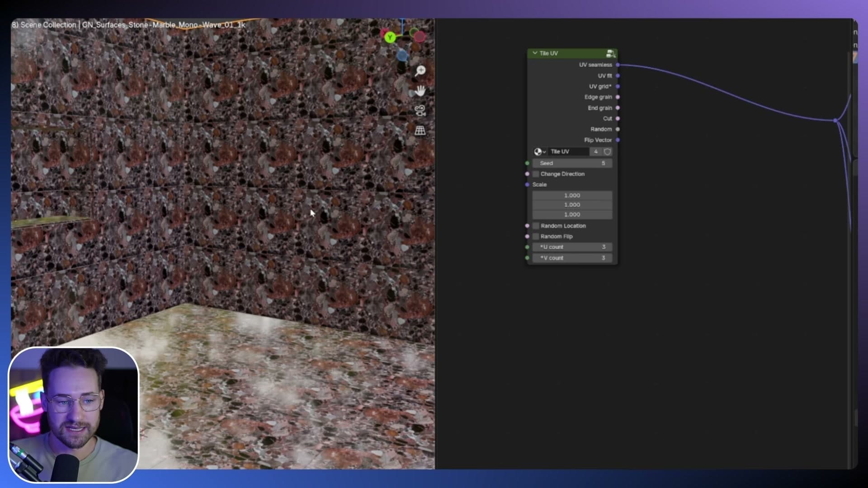Click the Tile UV node header title
This screenshot has width=868, height=488.
coord(548,53)
